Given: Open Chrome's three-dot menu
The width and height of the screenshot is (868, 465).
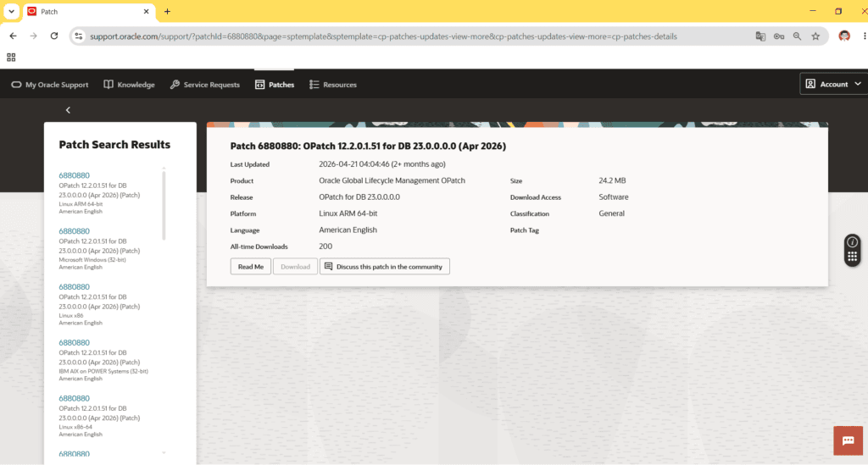Looking at the screenshot, I should coord(864,36).
